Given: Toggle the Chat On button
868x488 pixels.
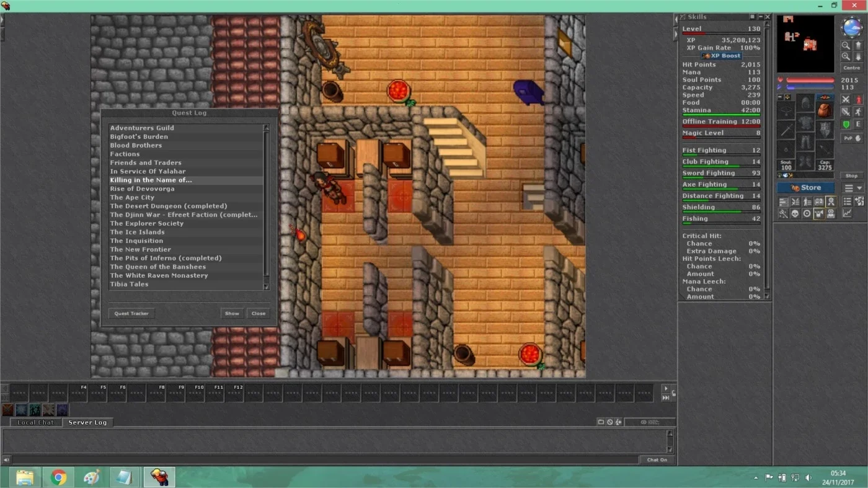Looking at the screenshot, I should click(x=657, y=459).
